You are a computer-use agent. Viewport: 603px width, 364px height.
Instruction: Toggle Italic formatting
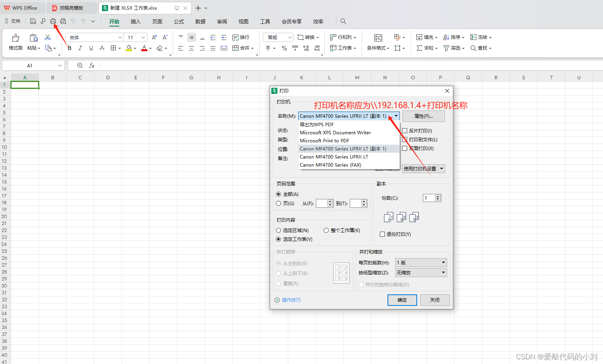[x=80, y=48]
